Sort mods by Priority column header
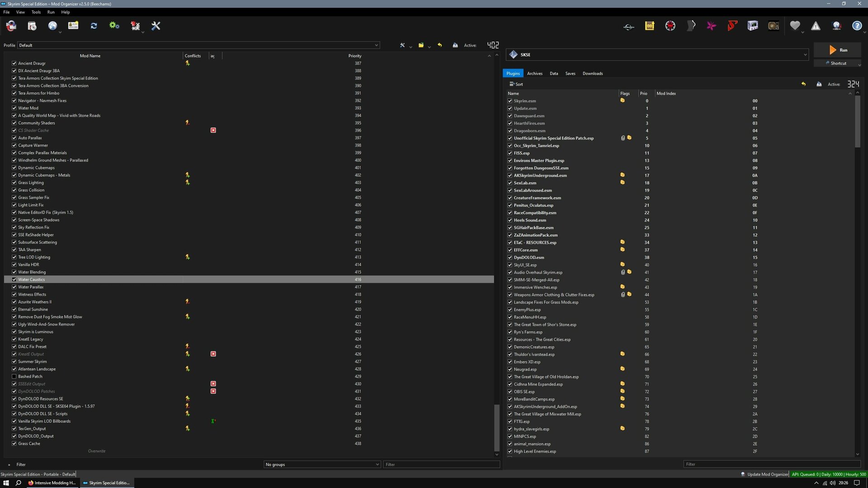The image size is (868, 488). 355,56
